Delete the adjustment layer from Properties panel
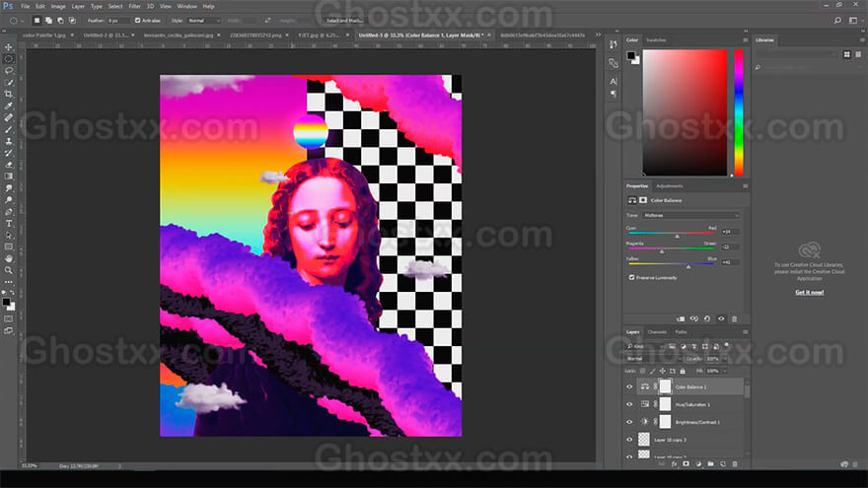 point(735,318)
